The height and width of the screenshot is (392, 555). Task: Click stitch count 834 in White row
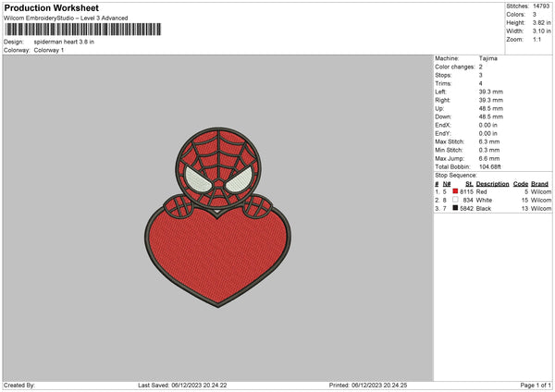pyautogui.click(x=468, y=201)
